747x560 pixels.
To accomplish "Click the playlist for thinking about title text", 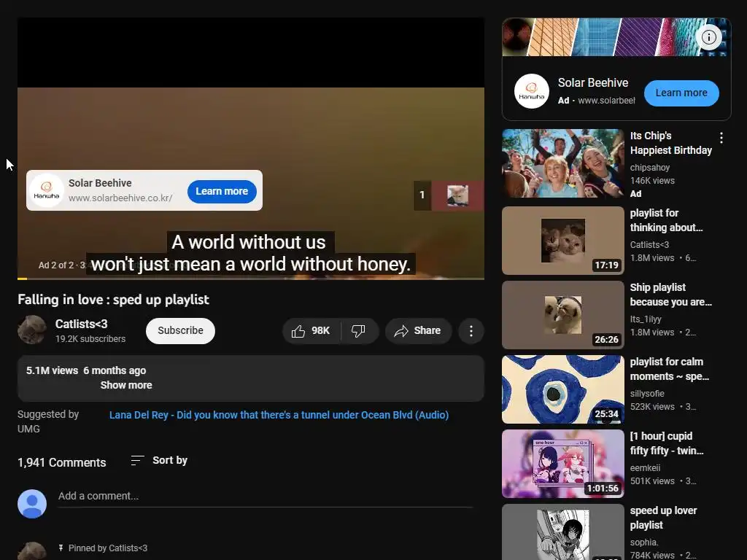I will (x=666, y=220).
